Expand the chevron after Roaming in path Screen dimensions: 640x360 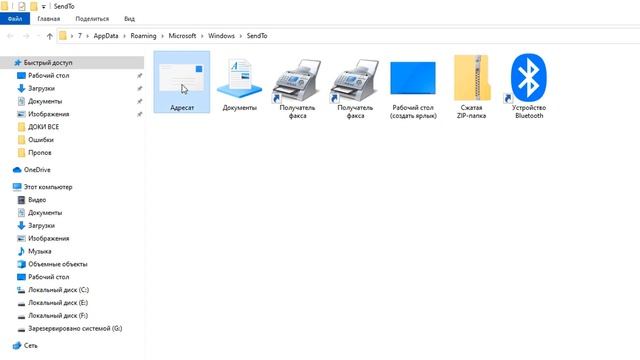[x=162, y=36]
